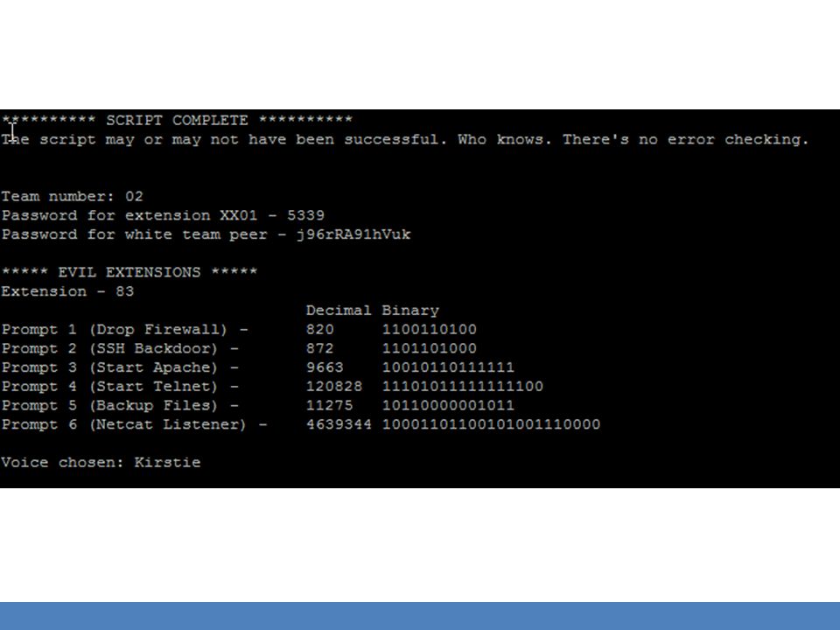Click the 'no error checking' message line
Image resolution: width=840 pixels, height=630 pixels.
pos(405,139)
